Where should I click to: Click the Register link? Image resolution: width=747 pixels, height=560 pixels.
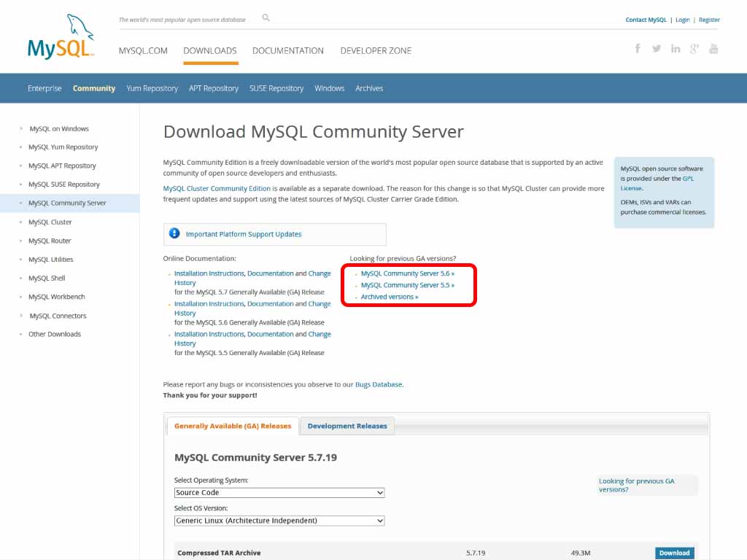tap(709, 20)
